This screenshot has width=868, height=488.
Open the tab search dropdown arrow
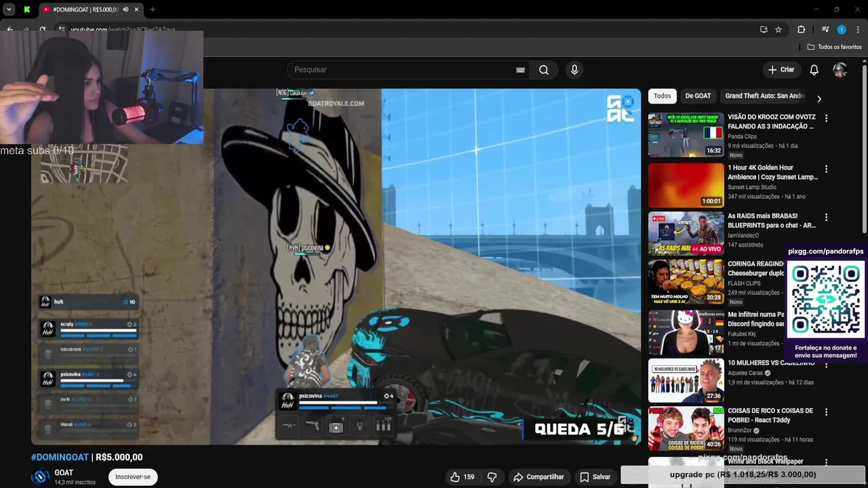click(9, 9)
